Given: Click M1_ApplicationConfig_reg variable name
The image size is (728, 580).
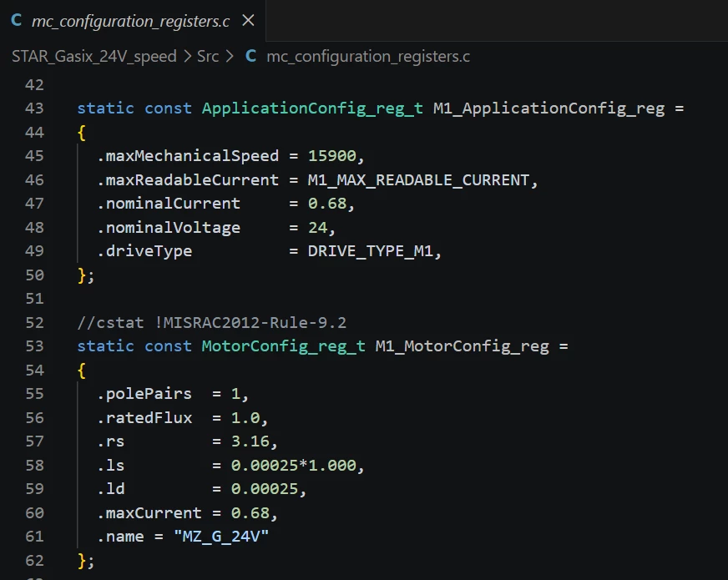Looking at the screenshot, I should [x=549, y=108].
